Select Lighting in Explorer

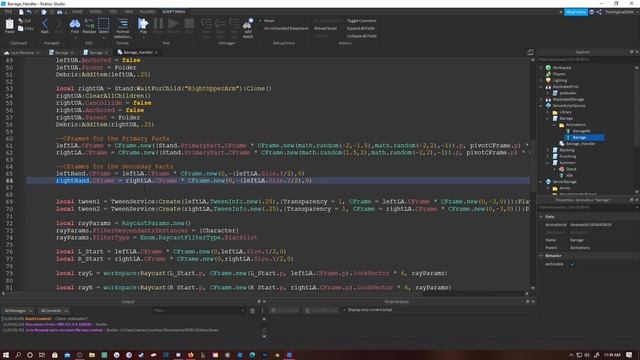(x=556, y=80)
